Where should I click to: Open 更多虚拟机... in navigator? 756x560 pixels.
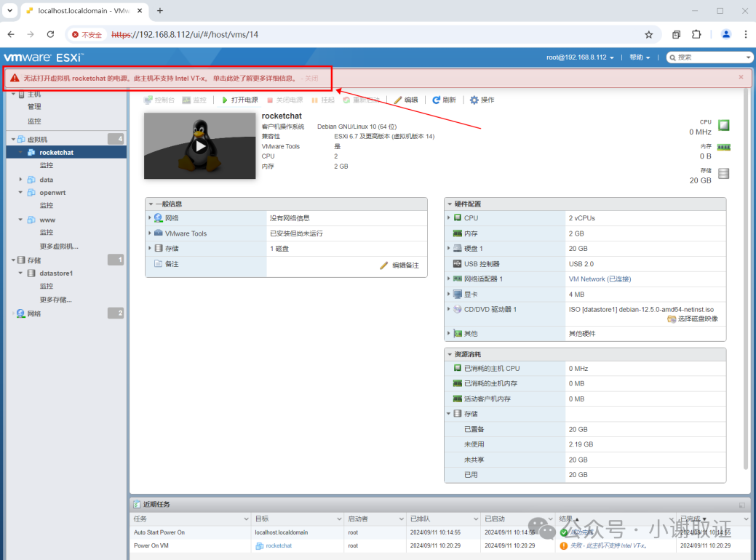(x=59, y=247)
